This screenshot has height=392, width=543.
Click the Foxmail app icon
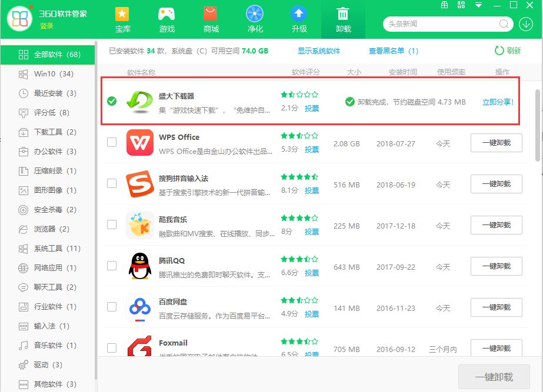point(140,346)
